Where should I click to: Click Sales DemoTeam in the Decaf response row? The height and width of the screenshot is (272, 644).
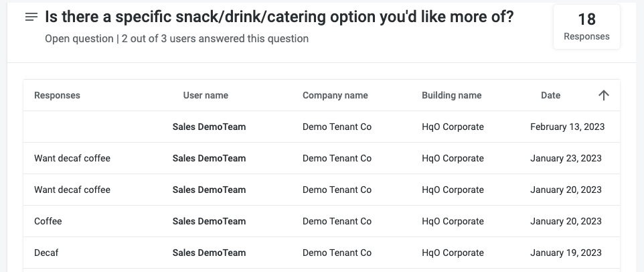[209, 253]
